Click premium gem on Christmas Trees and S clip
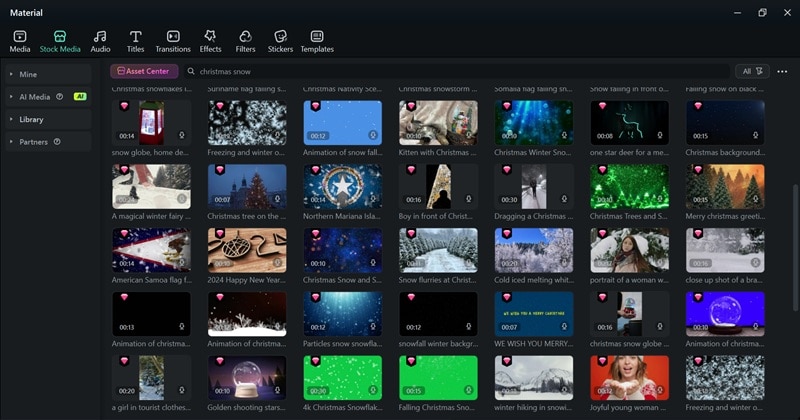The width and height of the screenshot is (800, 420). 603,170
